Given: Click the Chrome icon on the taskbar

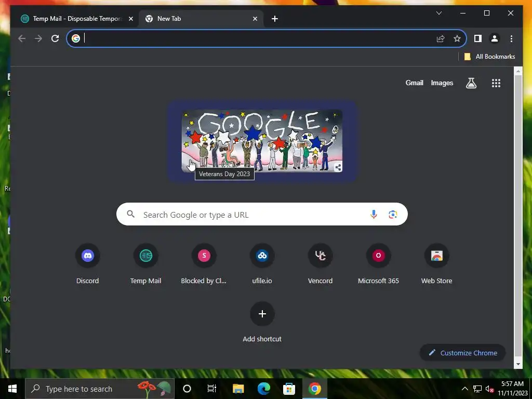Looking at the screenshot, I should pos(314,389).
